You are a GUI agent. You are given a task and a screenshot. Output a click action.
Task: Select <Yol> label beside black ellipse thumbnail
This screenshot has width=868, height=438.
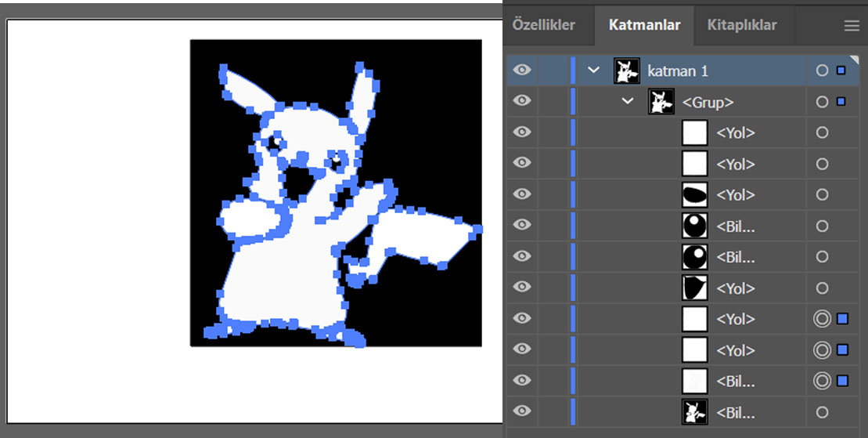[736, 195]
